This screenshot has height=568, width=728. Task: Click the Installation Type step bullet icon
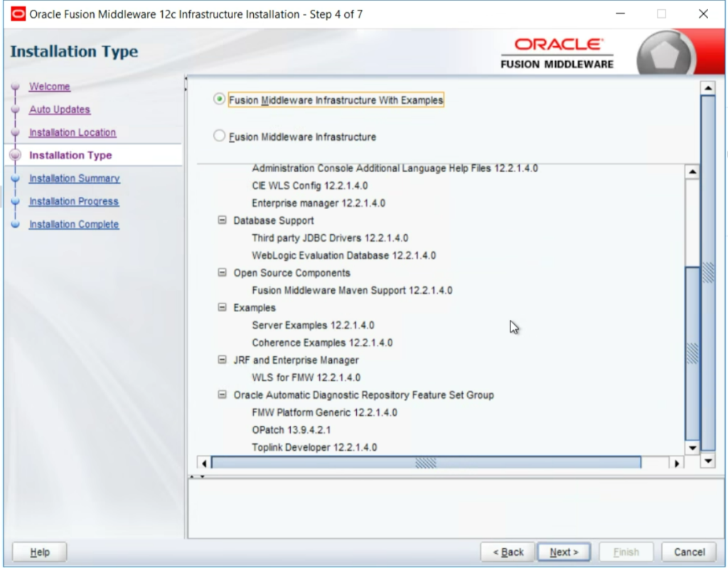pos(16,155)
